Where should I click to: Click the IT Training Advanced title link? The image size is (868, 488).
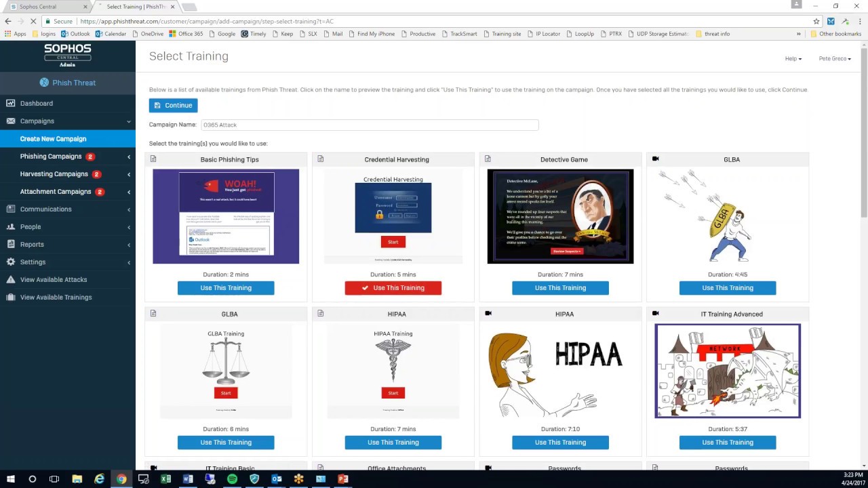coord(732,314)
